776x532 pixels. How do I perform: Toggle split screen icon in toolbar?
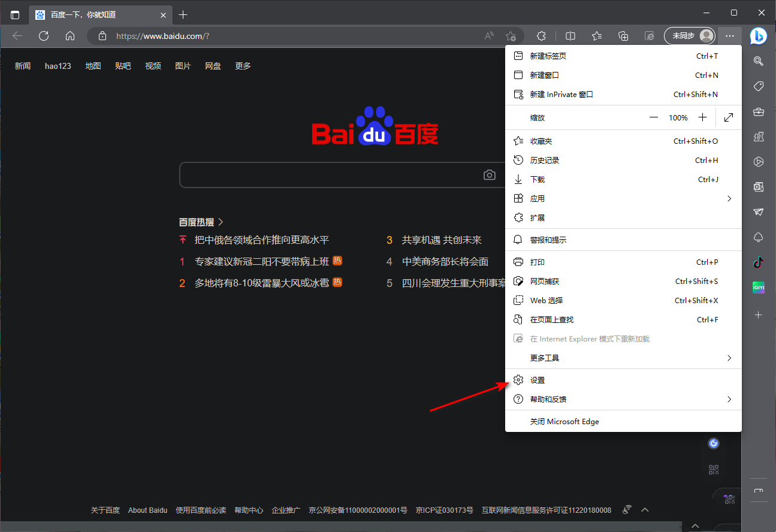[x=570, y=36]
